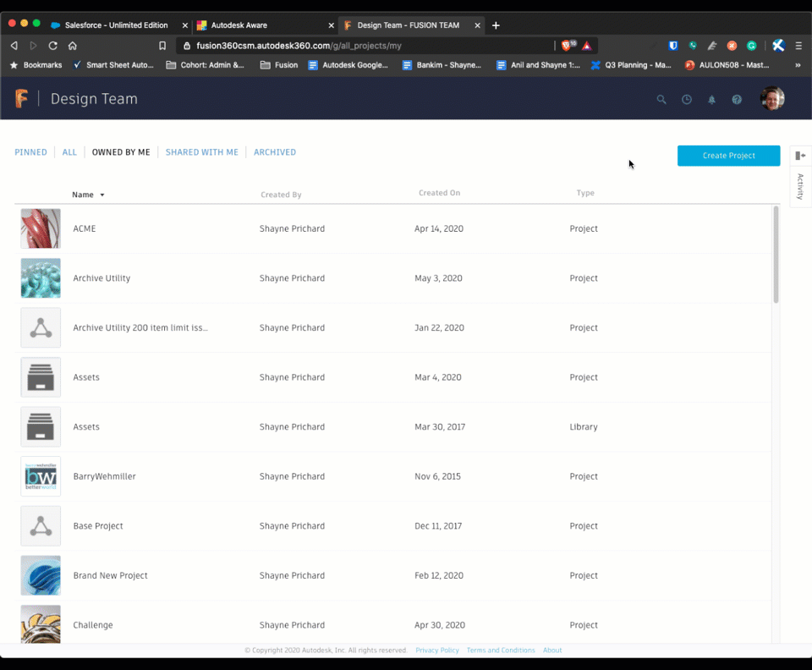The width and height of the screenshot is (812, 670).
Task: Open Smart Sheet Auto bookmark
Action: [x=113, y=65]
